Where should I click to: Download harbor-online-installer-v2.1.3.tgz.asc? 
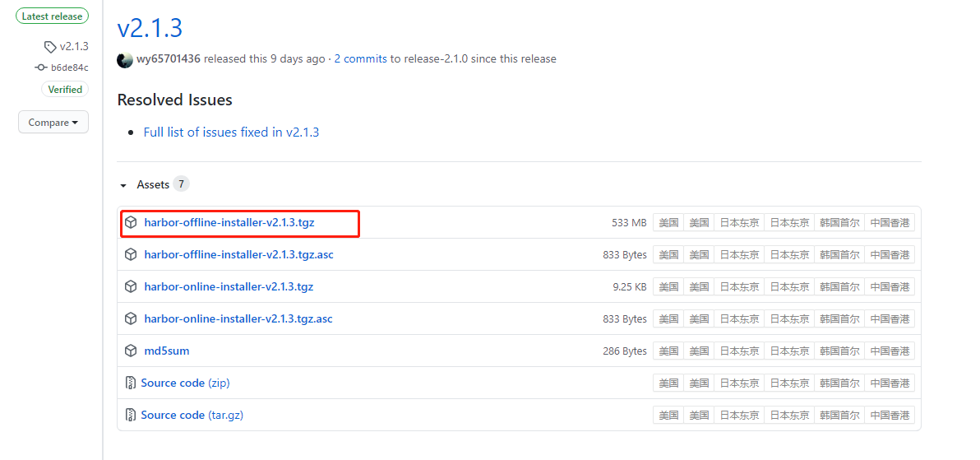238,318
